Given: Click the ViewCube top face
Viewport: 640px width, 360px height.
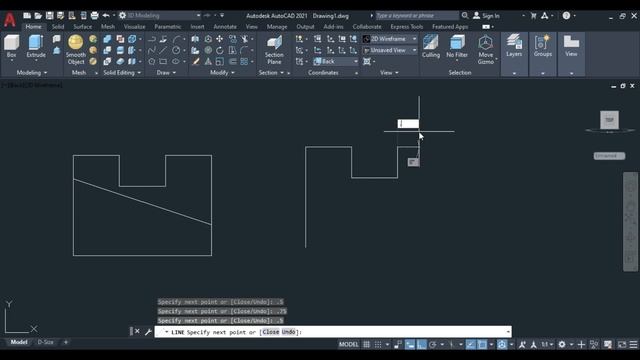Looking at the screenshot, I should coord(609,120).
